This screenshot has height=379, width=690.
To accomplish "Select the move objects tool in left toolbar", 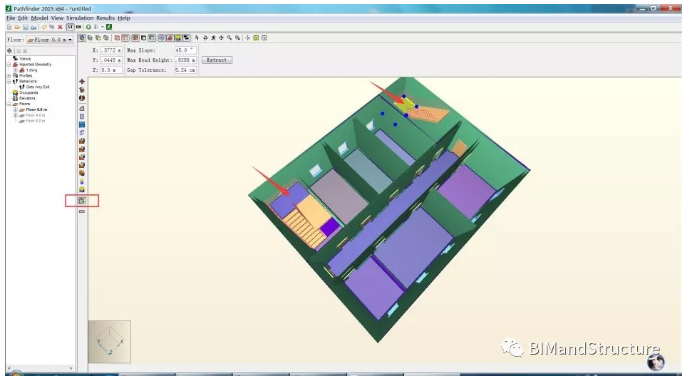I will [82, 81].
